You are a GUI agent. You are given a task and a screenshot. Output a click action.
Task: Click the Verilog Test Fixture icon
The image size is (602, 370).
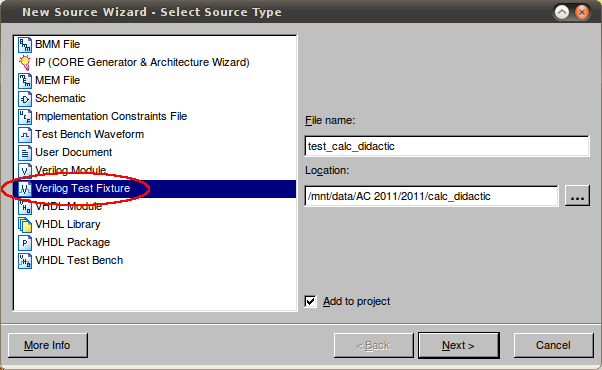click(x=25, y=188)
